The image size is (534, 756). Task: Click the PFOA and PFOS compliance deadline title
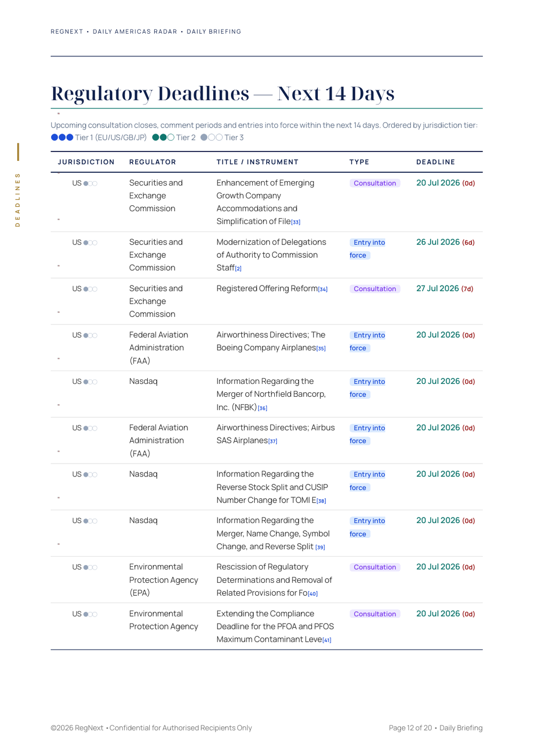(x=275, y=626)
